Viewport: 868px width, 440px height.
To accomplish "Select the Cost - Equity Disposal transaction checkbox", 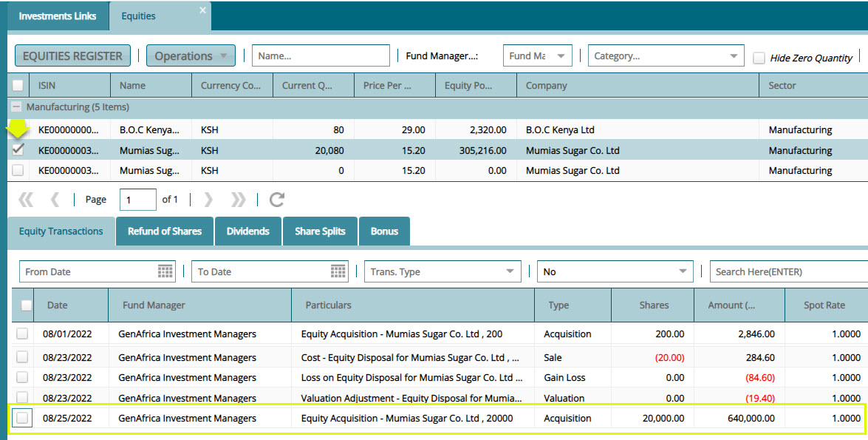I will click(22, 357).
